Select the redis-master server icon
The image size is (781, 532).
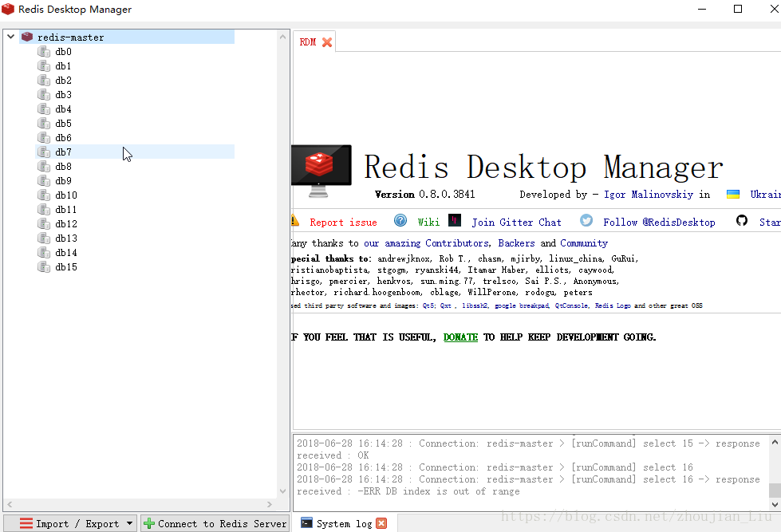(x=27, y=37)
